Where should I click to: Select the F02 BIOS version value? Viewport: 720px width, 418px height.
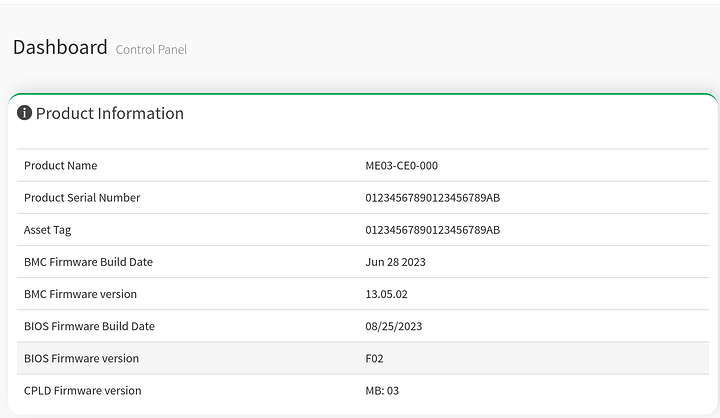pos(375,358)
